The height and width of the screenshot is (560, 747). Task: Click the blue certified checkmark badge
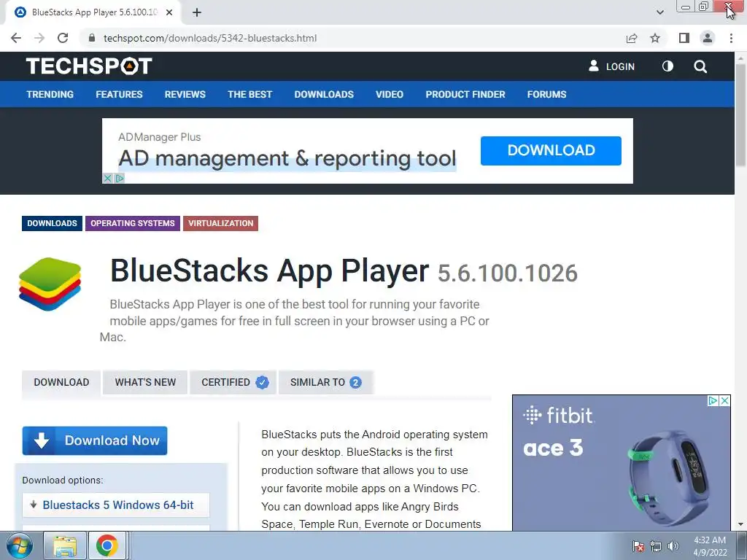[262, 382]
